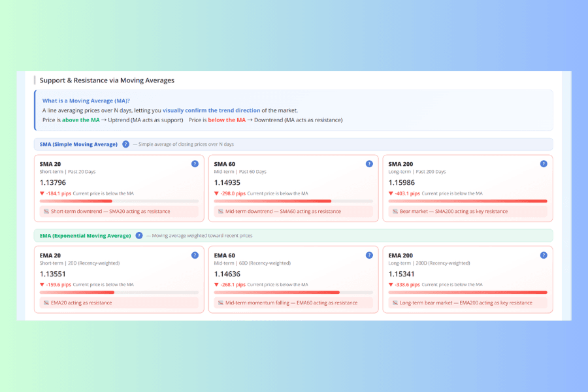
Task: Open the help icon beside SMA (Simple Moving Average)
Action: pyautogui.click(x=125, y=144)
